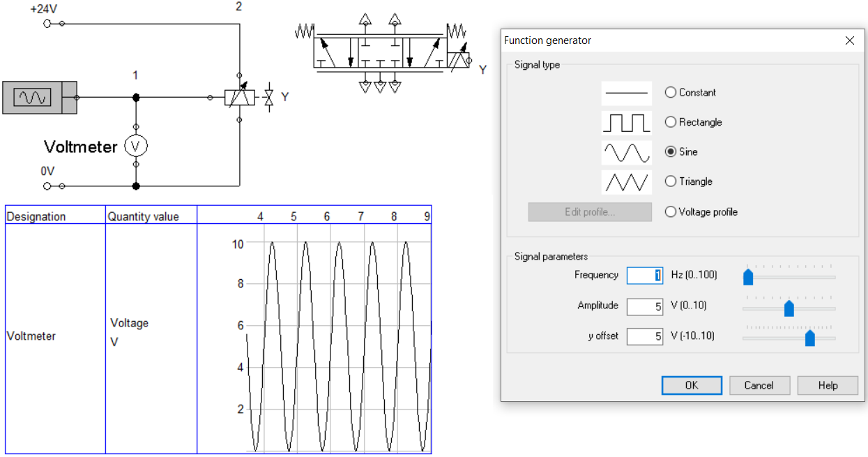Click the Quantity value column header

tap(151, 215)
